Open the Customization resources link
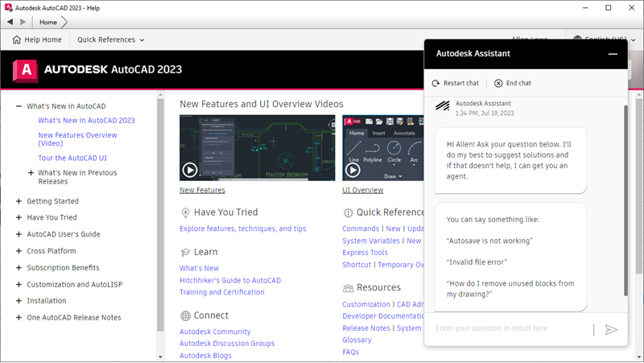The width and height of the screenshot is (644, 363). (x=366, y=304)
